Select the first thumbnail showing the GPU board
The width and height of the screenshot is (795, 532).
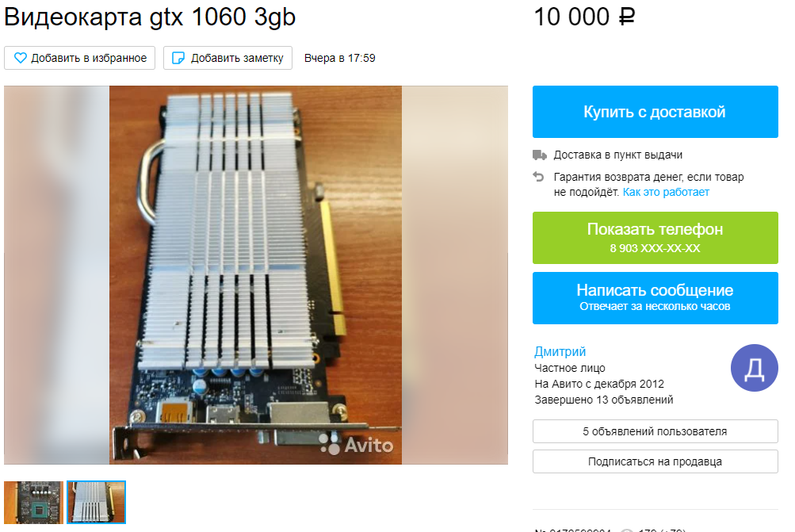click(x=33, y=502)
